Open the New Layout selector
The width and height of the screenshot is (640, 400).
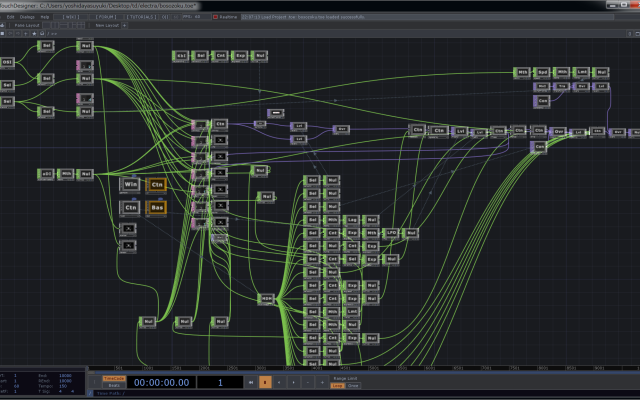[x=107, y=25]
